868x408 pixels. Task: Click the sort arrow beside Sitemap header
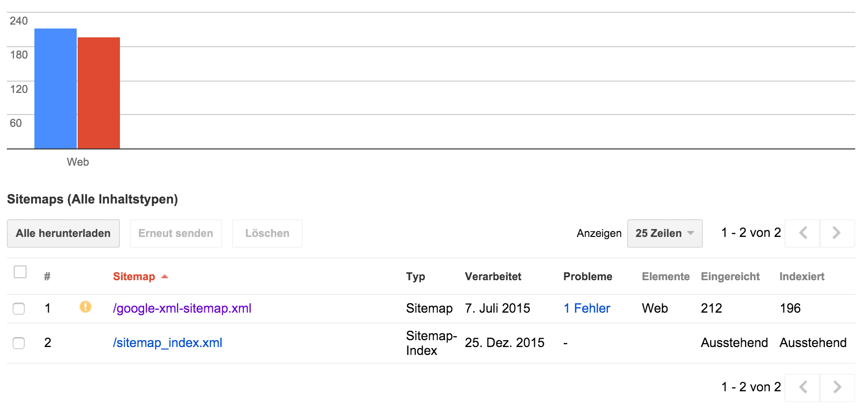[165, 277]
